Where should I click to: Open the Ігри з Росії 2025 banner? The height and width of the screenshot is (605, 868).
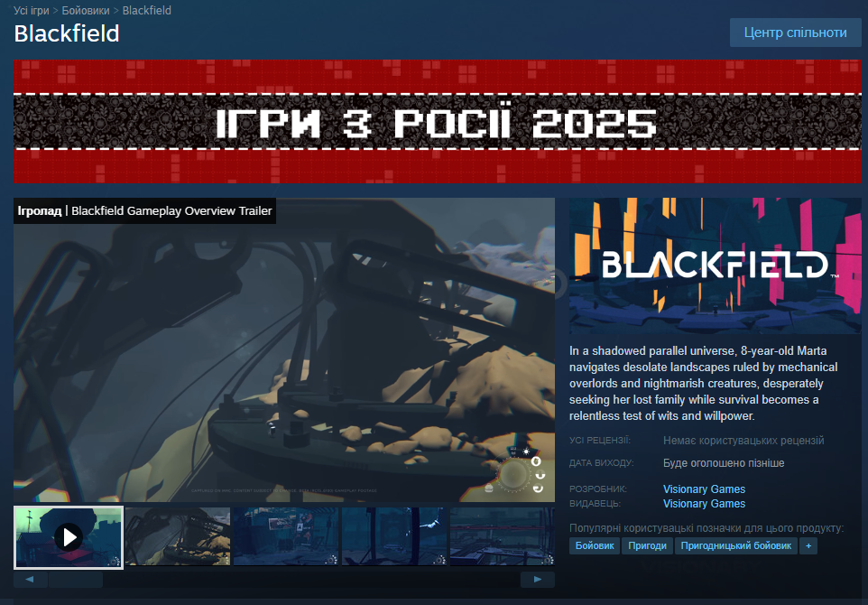438,121
